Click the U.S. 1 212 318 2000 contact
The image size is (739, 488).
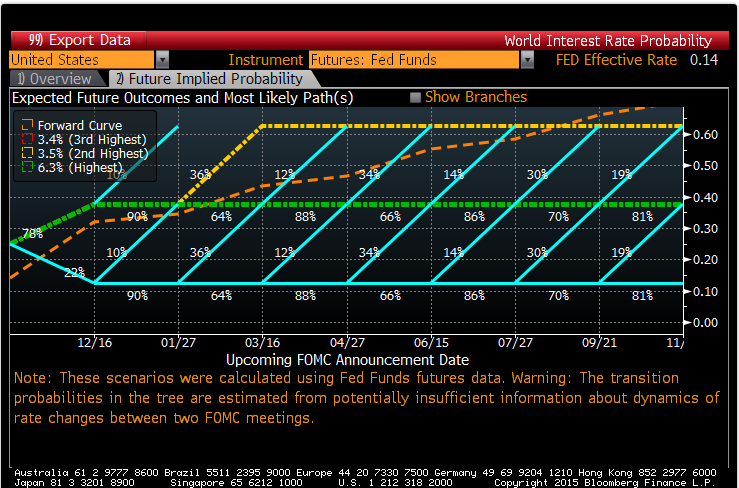click(x=395, y=483)
